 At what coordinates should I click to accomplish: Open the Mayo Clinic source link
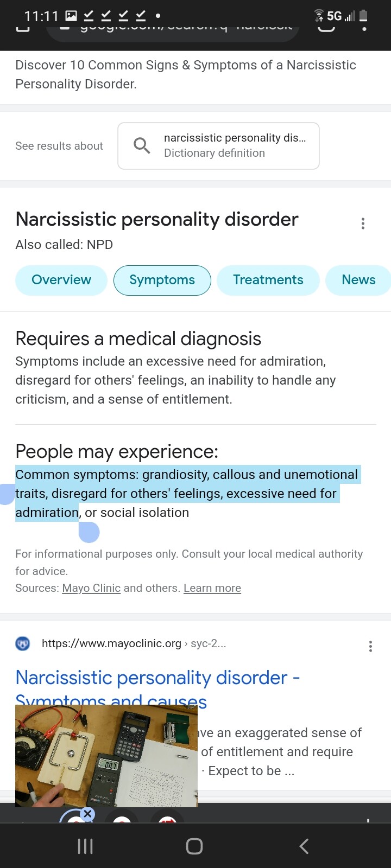click(x=91, y=588)
